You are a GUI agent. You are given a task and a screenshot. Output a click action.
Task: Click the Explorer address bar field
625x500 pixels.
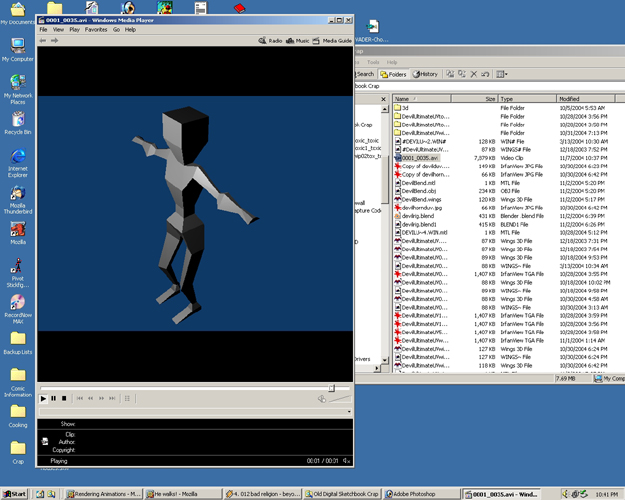pos(490,86)
